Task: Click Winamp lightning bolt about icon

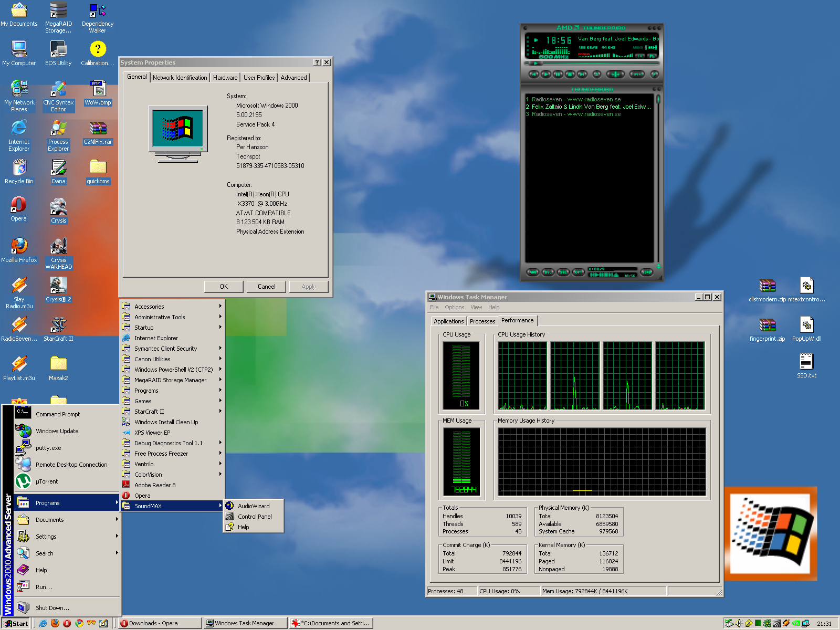Action: click(x=655, y=74)
